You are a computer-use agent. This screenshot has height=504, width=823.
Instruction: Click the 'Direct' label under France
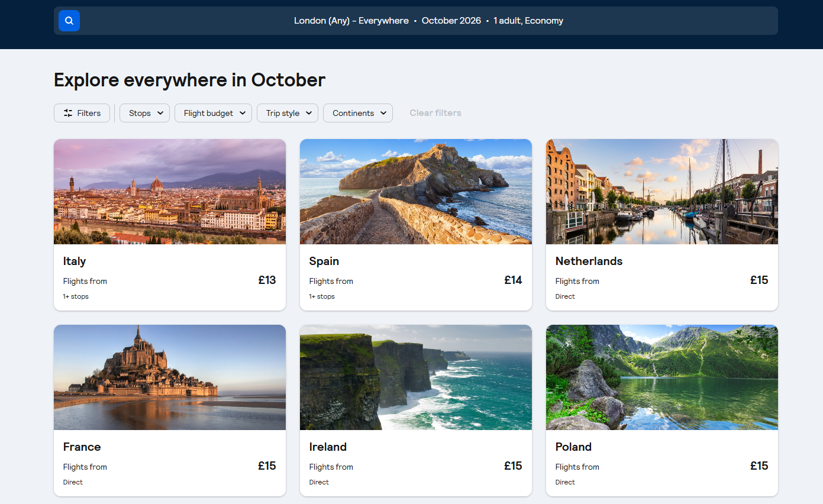(x=73, y=482)
